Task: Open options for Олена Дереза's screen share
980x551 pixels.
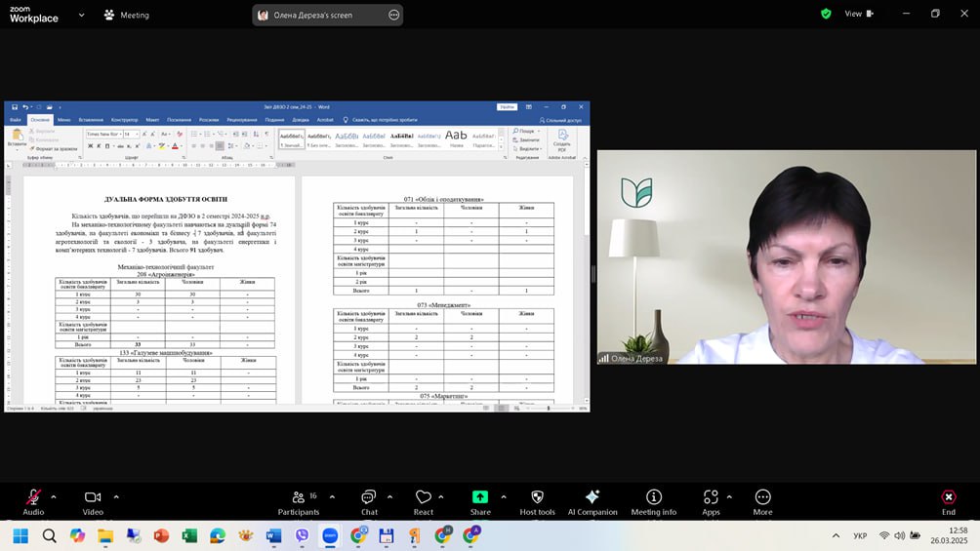Action: coord(393,15)
